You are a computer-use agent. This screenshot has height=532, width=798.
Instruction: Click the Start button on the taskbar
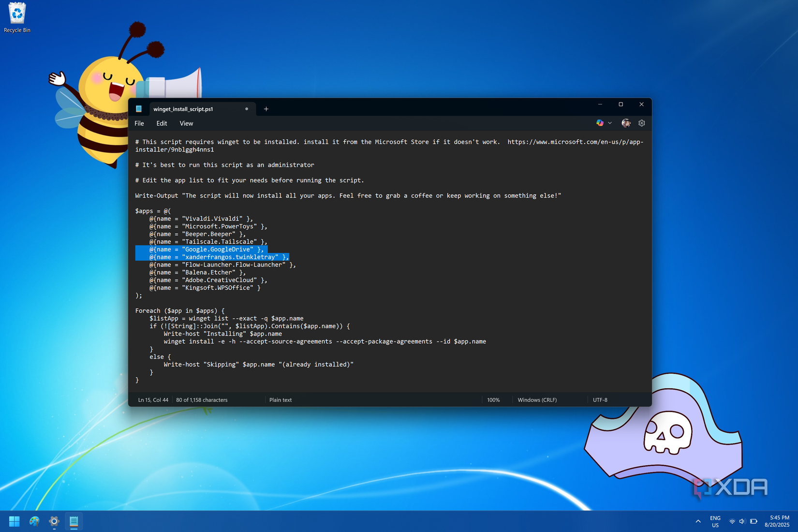[x=14, y=521]
